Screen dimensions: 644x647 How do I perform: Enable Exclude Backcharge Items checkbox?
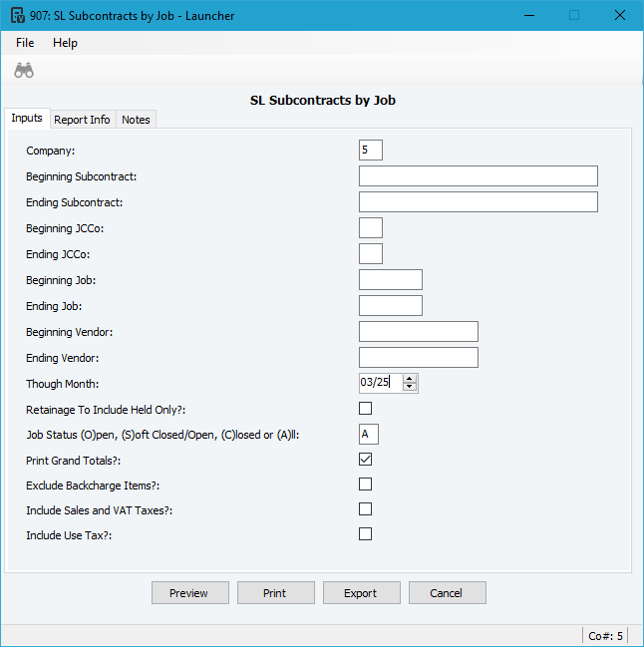click(x=365, y=485)
